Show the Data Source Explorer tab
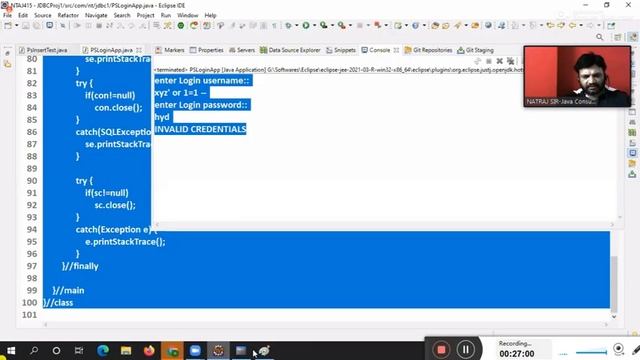 click(x=290, y=50)
